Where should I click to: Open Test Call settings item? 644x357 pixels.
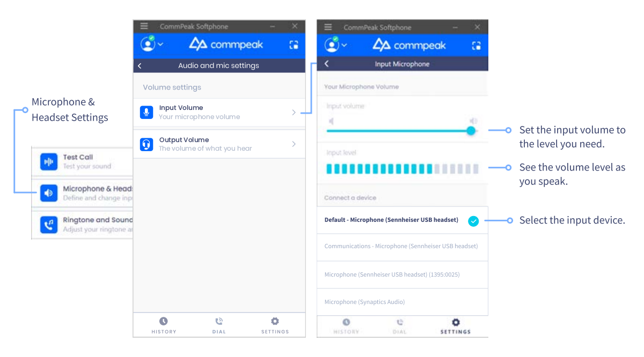[x=82, y=162]
